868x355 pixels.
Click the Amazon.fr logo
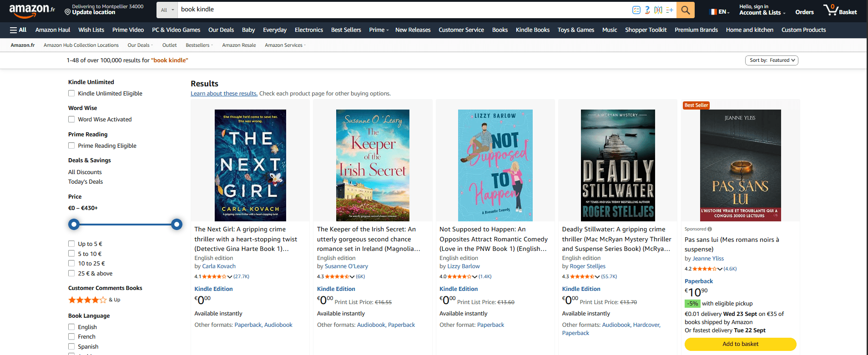32,10
